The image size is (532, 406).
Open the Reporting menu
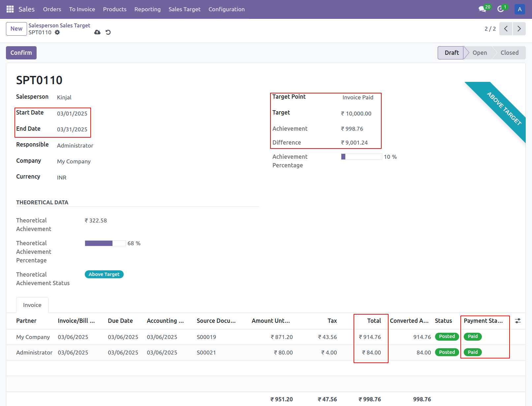(147, 9)
